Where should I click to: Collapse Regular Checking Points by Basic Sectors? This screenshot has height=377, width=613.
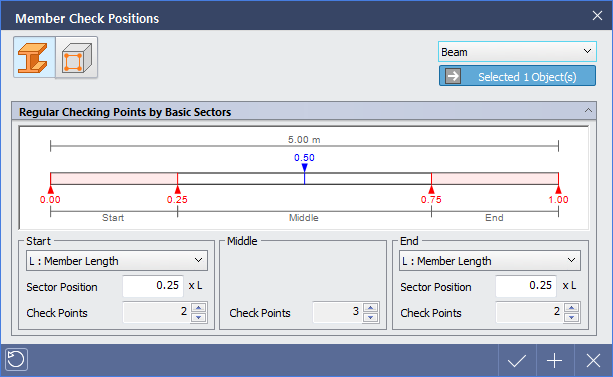point(588,111)
